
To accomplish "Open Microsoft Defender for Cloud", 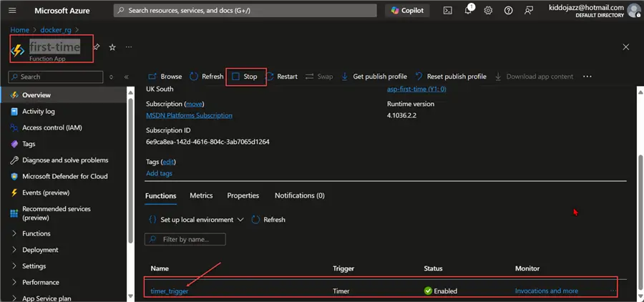I will click(64, 176).
